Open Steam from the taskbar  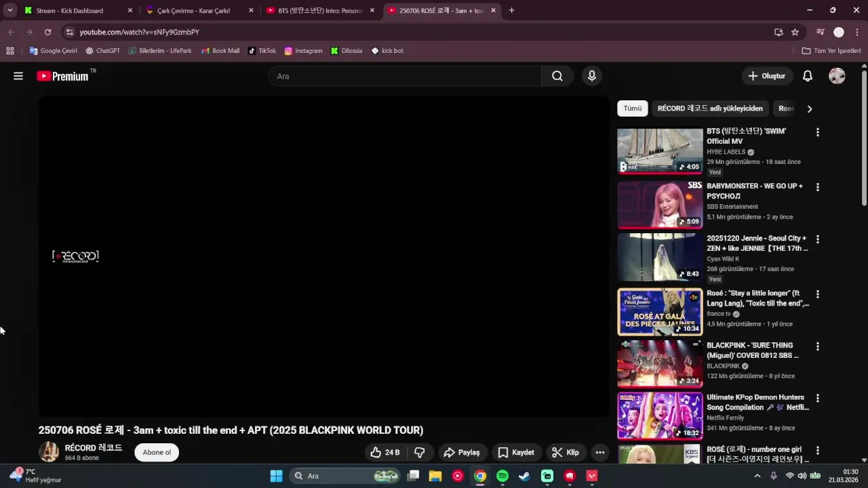[x=525, y=476]
